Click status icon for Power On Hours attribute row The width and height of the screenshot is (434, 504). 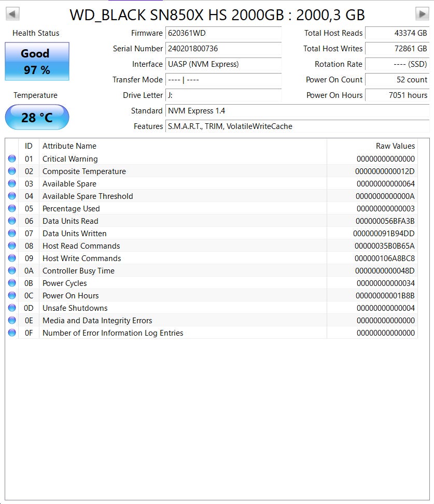(12, 295)
